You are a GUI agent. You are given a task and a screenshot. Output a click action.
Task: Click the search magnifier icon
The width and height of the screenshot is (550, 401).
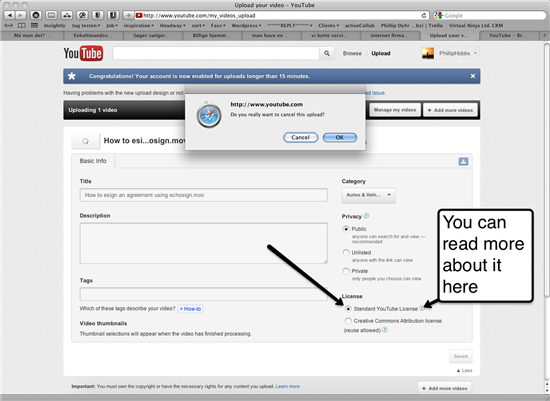pos(327,53)
